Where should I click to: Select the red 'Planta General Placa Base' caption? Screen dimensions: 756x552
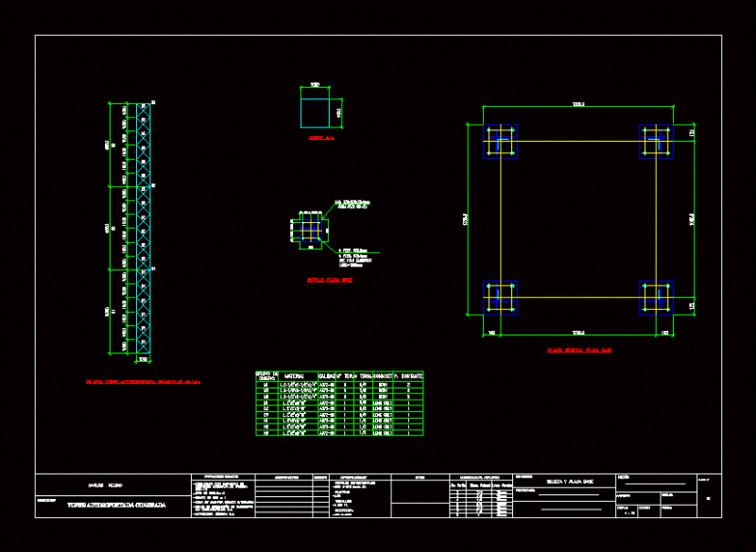579,351
